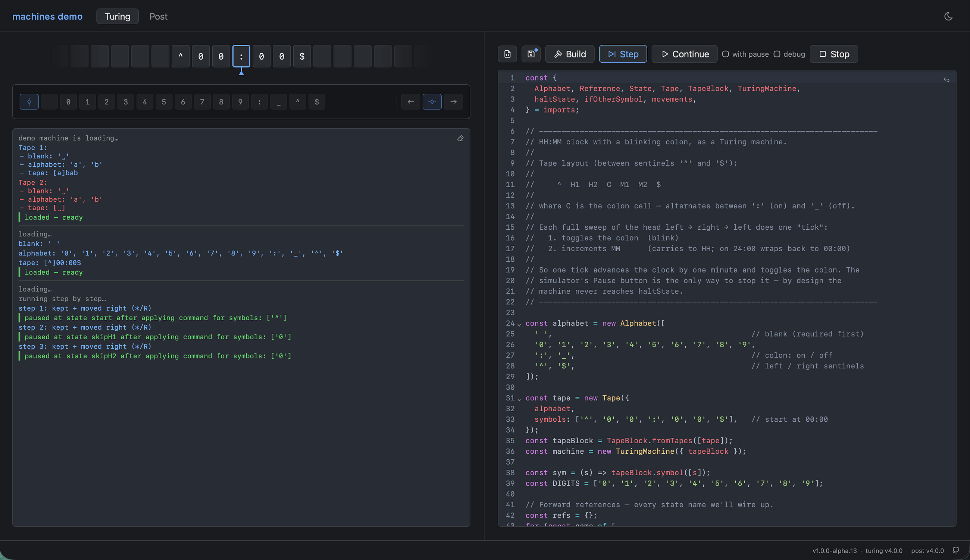Choose symbol 6 in the symbol palette
Image resolution: width=970 pixels, height=560 pixels.
[x=183, y=102]
